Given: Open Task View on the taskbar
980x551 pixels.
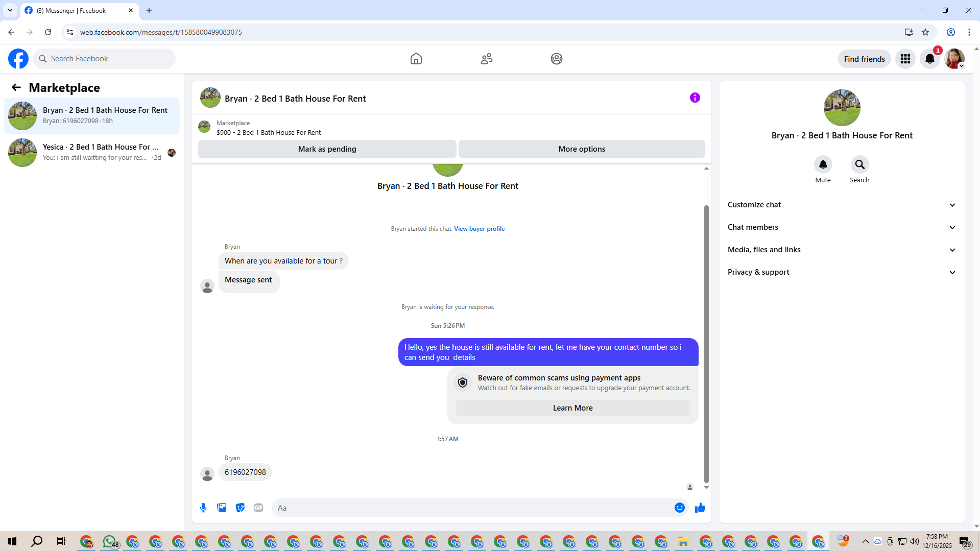Looking at the screenshot, I should click(x=61, y=541).
